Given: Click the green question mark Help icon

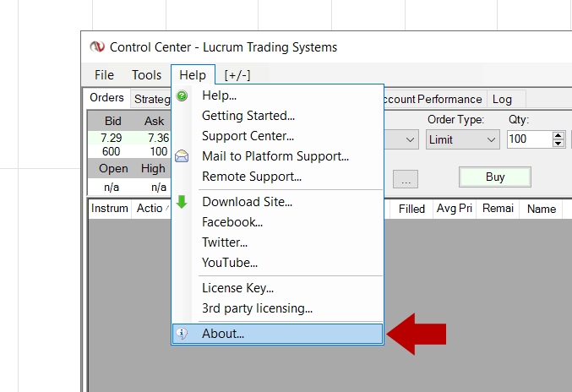Looking at the screenshot, I should pyautogui.click(x=182, y=95).
